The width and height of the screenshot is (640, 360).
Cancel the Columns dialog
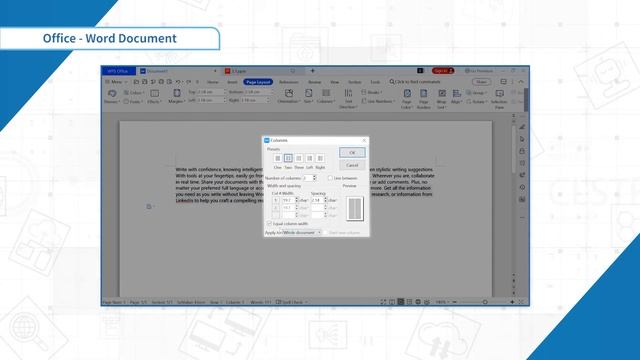(x=352, y=165)
